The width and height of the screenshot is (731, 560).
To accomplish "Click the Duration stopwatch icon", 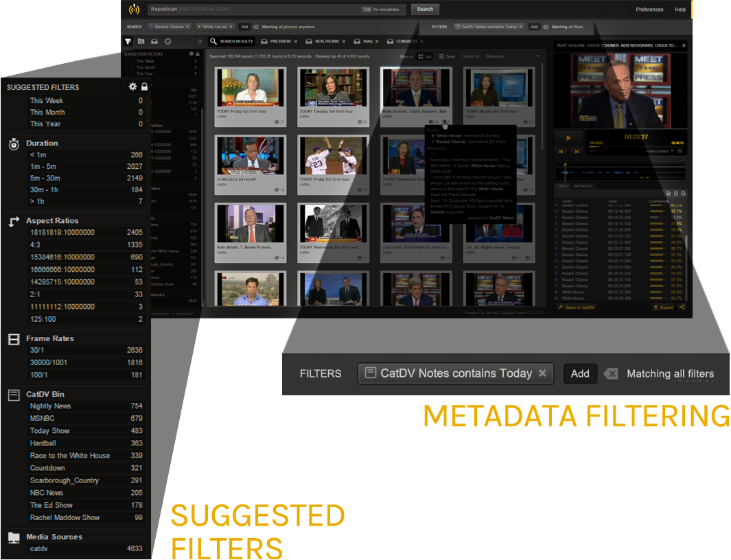I will click(x=14, y=144).
